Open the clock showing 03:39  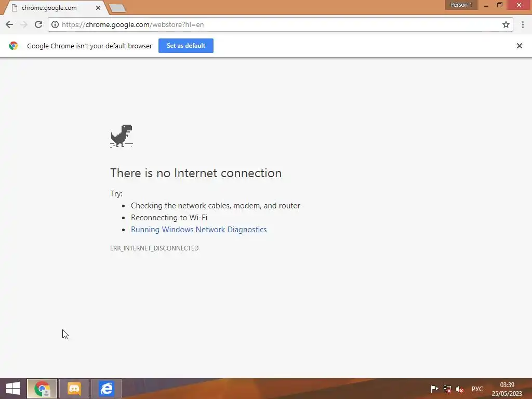pyautogui.click(x=507, y=389)
